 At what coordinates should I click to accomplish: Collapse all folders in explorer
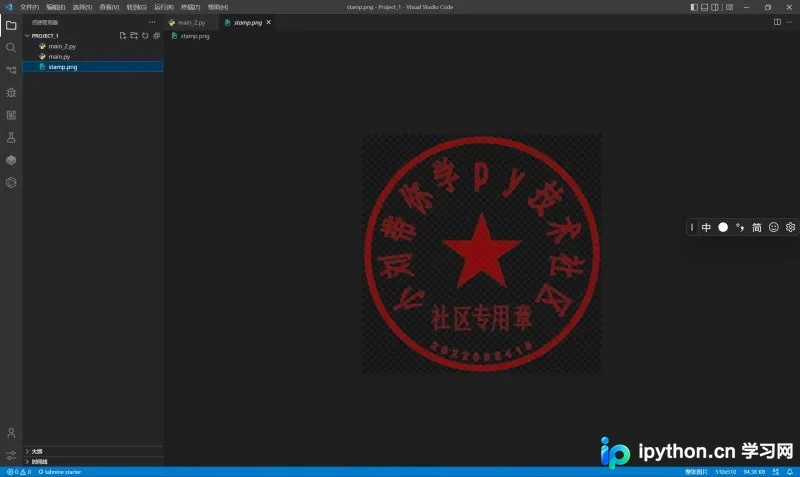tap(157, 36)
